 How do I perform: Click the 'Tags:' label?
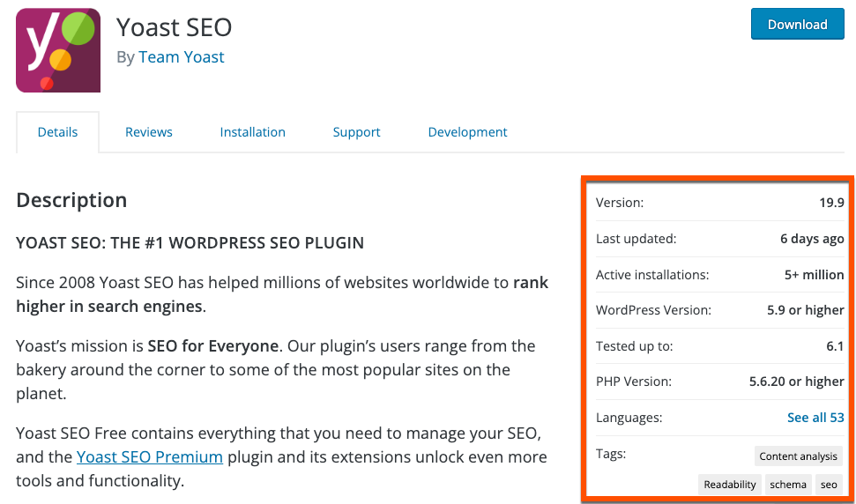[611, 454]
